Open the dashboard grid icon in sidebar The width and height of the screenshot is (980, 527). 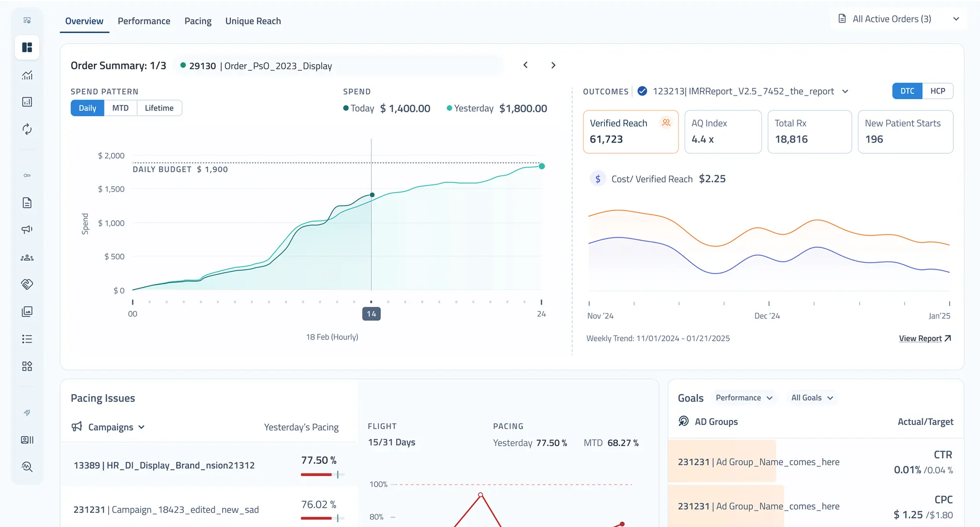(27, 47)
